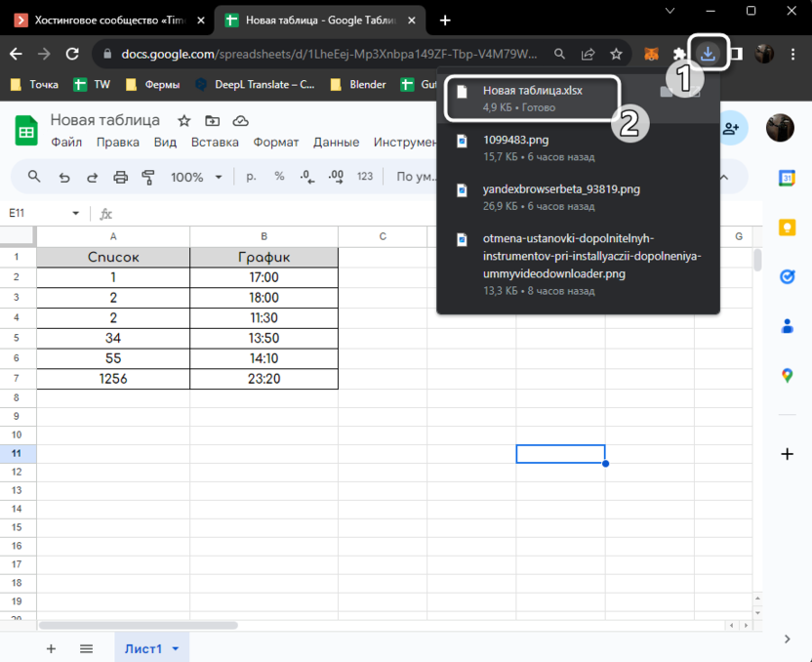The image size is (812, 662).
Task: Open the DeepL Translate bookmark
Action: pyautogui.click(x=256, y=85)
